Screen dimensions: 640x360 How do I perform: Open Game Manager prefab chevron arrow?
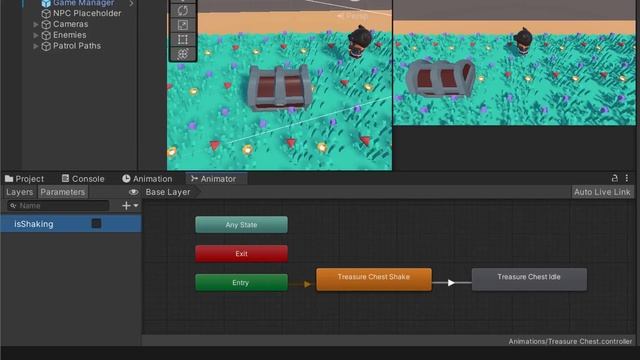coord(131,3)
